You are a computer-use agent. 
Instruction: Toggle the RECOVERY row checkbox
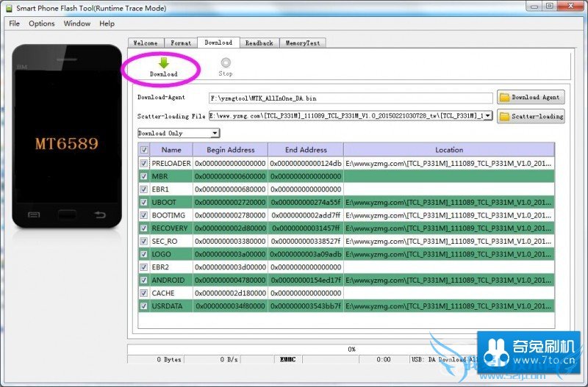click(143, 228)
